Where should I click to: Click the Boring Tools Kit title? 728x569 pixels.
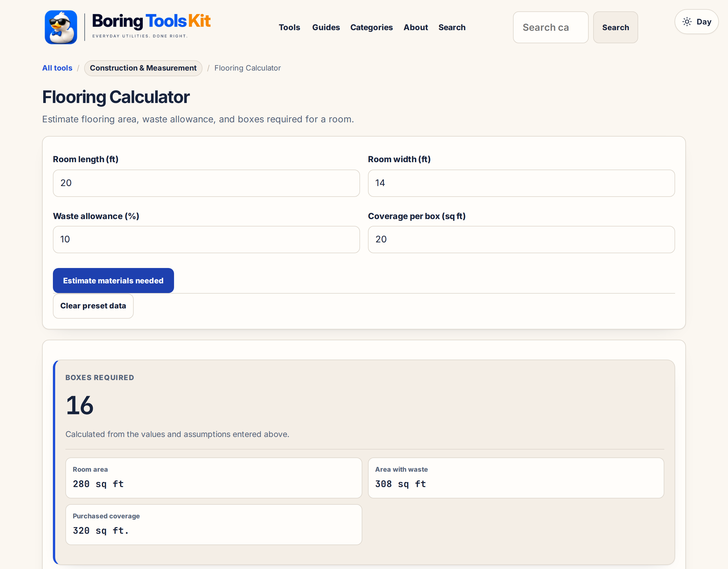(151, 21)
